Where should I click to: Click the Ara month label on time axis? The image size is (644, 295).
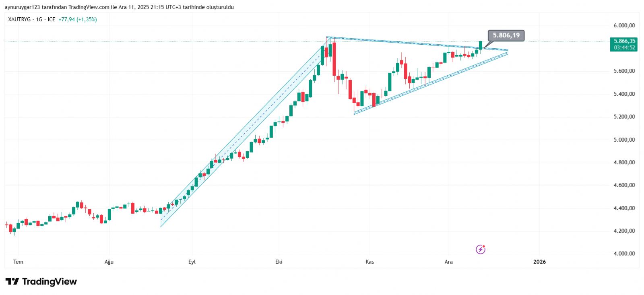point(448,262)
